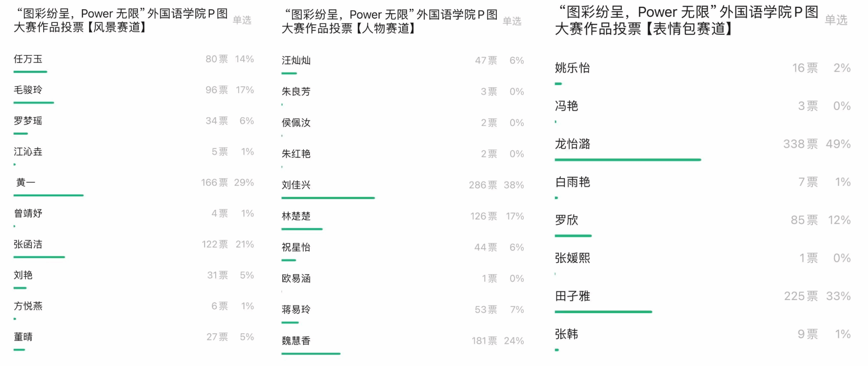Choose 黄一 in the 风景赛道 poll
Screen dimensions: 868x366
tap(25, 183)
